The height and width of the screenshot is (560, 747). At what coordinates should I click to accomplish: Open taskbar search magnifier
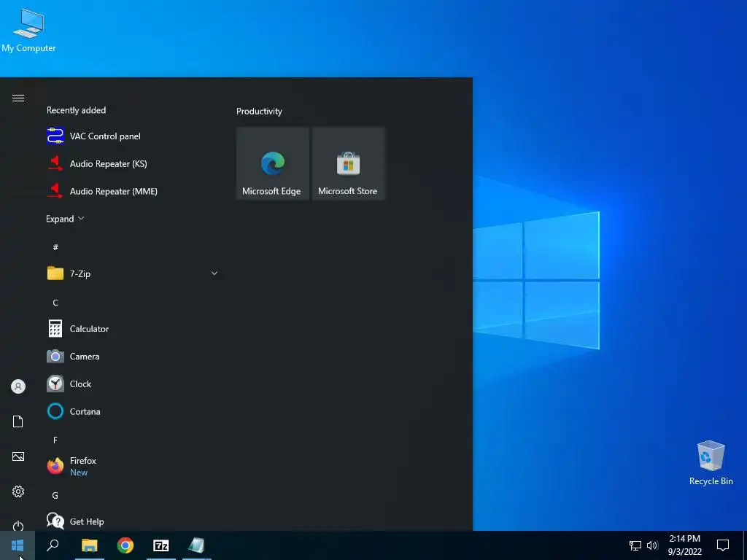(x=53, y=545)
